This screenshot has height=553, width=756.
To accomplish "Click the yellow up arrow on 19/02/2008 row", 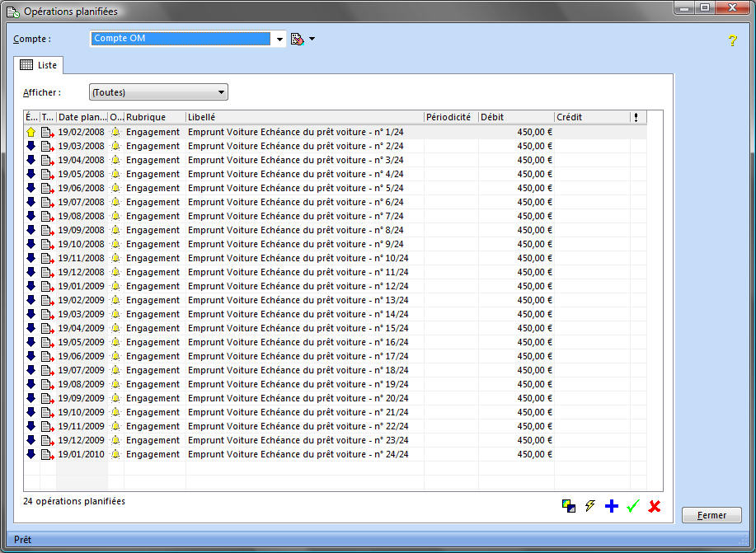I will click(31, 132).
